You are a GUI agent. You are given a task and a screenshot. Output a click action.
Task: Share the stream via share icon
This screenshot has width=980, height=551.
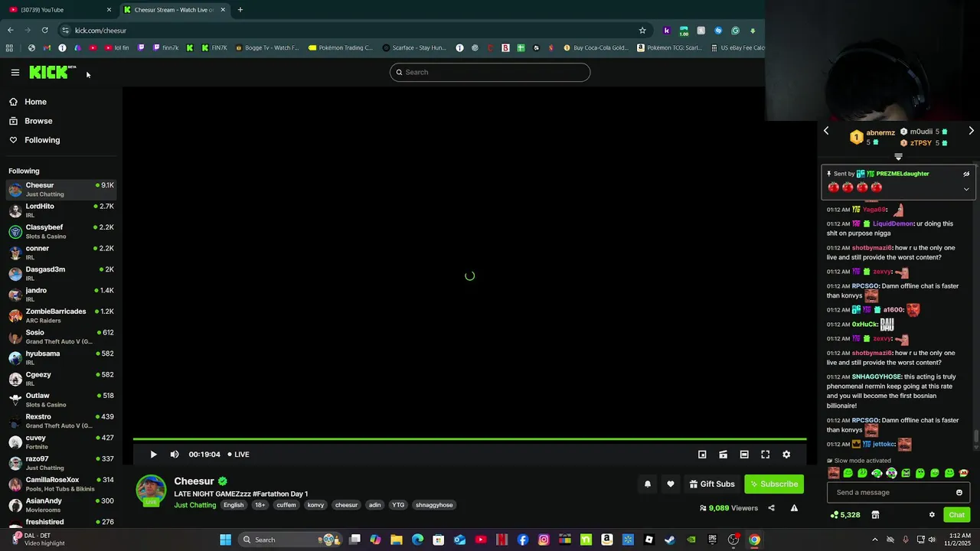coord(771,508)
